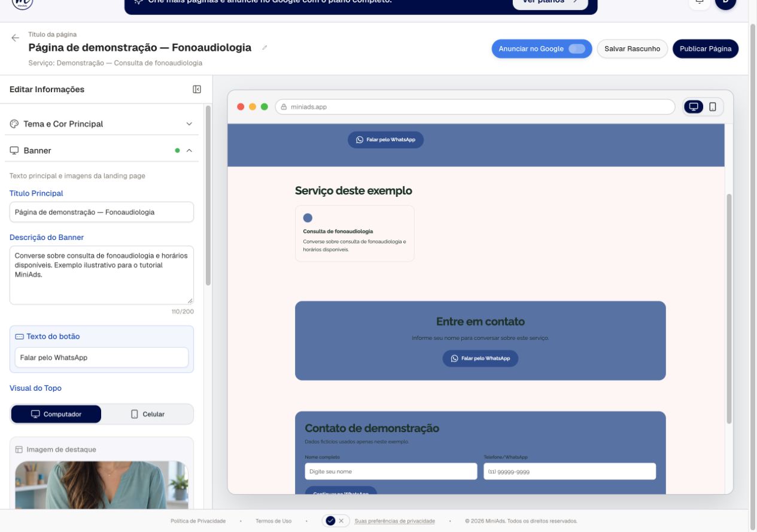Screen dimensions: 757x532
Task: Click the left panel vertical scrollbar
Action: click(208, 196)
